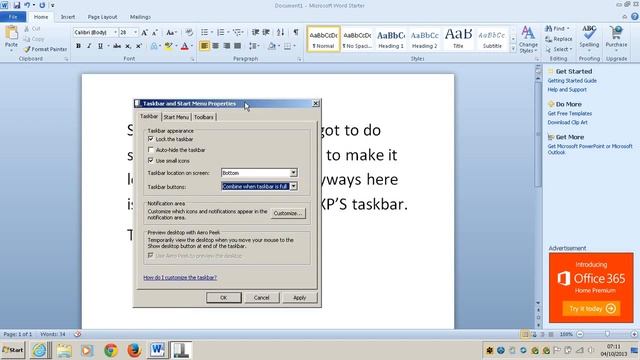This screenshot has height=360, width=640.
Task: Show paragraph marks with pilcrow icon
Action: (x=296, y=32)
